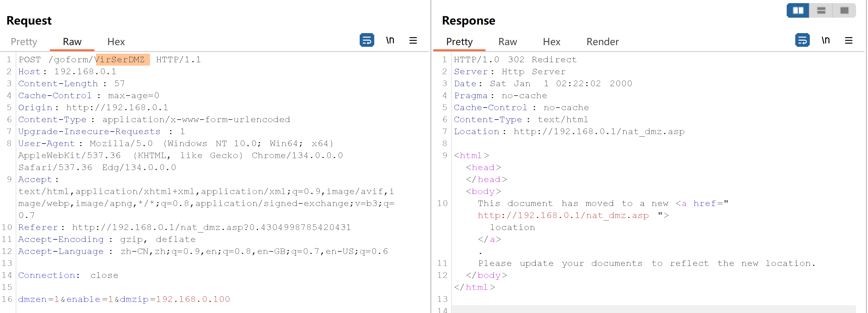Open the Render tab in Response
868x313 pixels.
click(602, 42)
